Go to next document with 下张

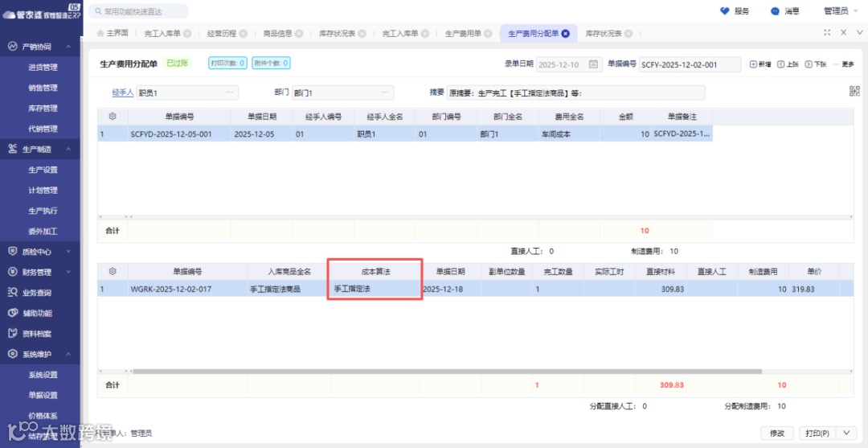point(816,64)
